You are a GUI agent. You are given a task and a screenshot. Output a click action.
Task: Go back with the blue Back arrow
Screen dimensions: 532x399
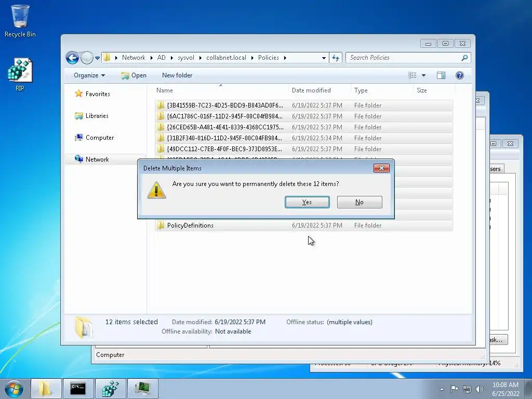click(72, 58)
